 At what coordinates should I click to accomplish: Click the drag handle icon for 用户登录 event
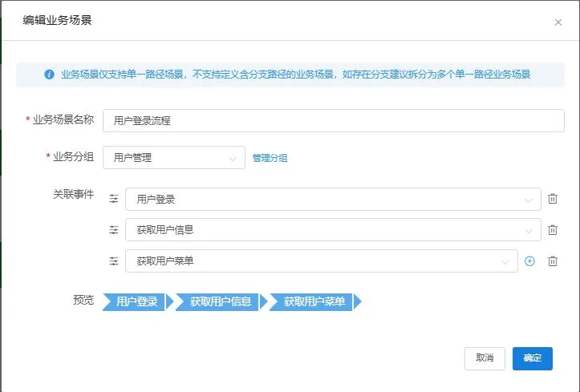pos(114,199)
